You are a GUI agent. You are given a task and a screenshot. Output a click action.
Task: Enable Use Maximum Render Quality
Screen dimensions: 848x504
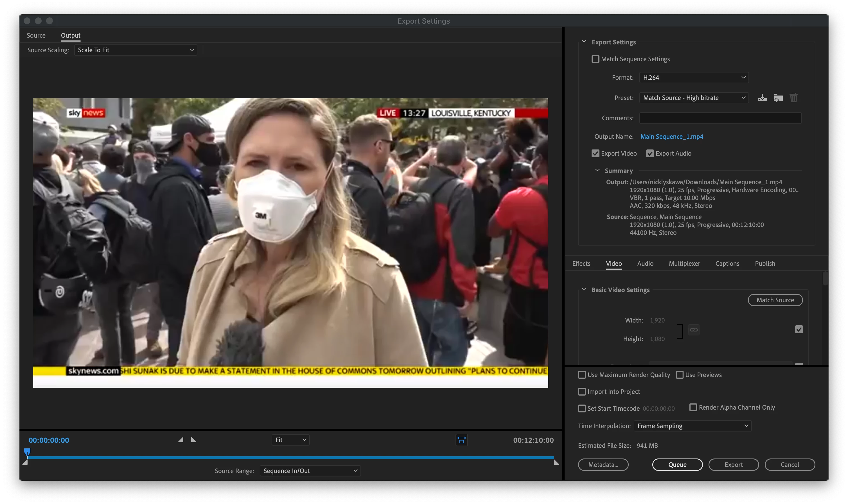(582, 375)
